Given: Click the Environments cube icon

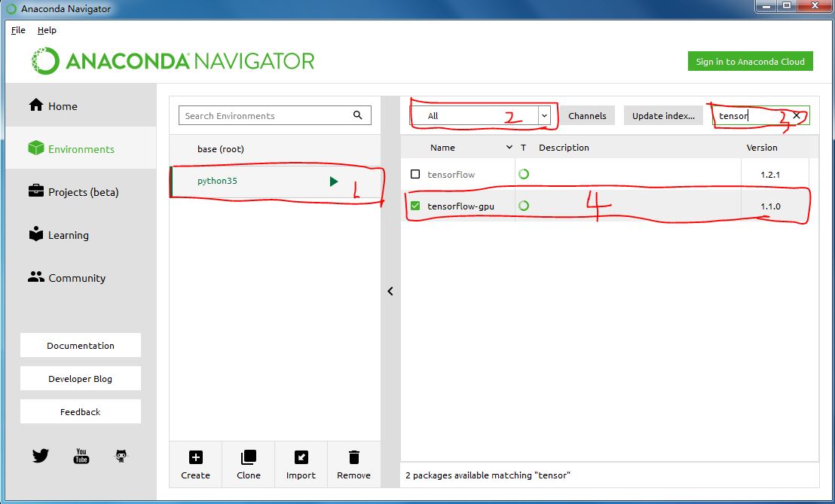Looking at the screenshot, I should [35, 148].
